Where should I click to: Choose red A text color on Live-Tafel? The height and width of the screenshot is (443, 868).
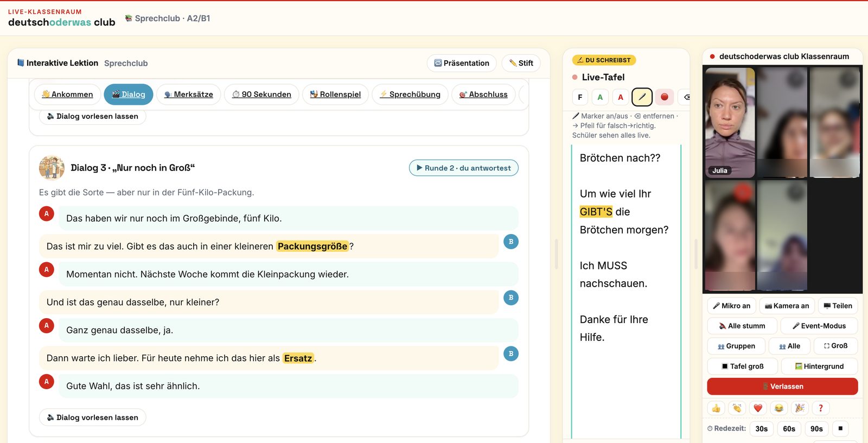point(621,97)
